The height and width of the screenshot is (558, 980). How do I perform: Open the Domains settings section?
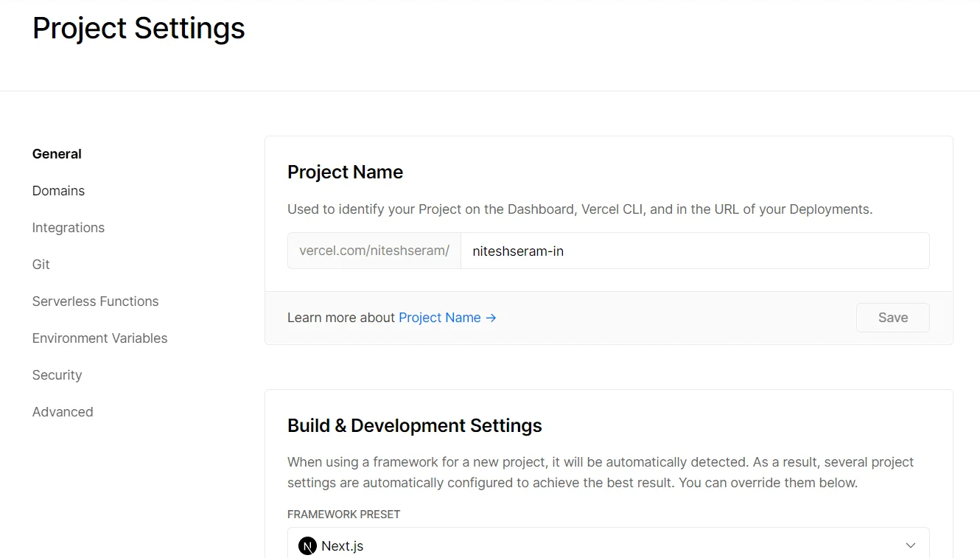58,190
